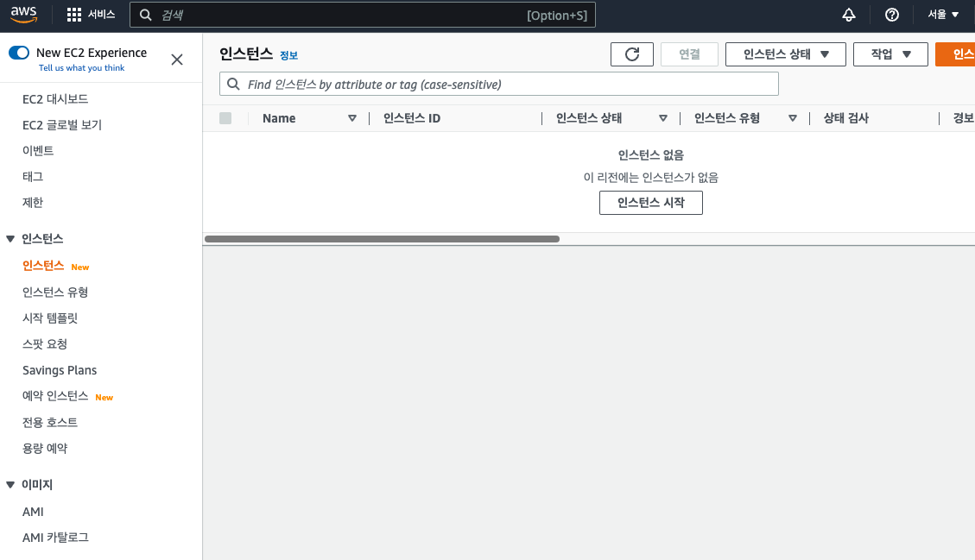Viewport: 975px width, 560px height.
Task: Close the New EC2 Experience banner
Action: [x=176, y=60]
